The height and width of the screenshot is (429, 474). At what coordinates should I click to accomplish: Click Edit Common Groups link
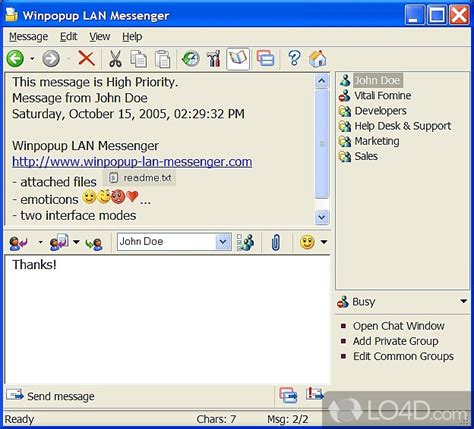click(403, 356)
